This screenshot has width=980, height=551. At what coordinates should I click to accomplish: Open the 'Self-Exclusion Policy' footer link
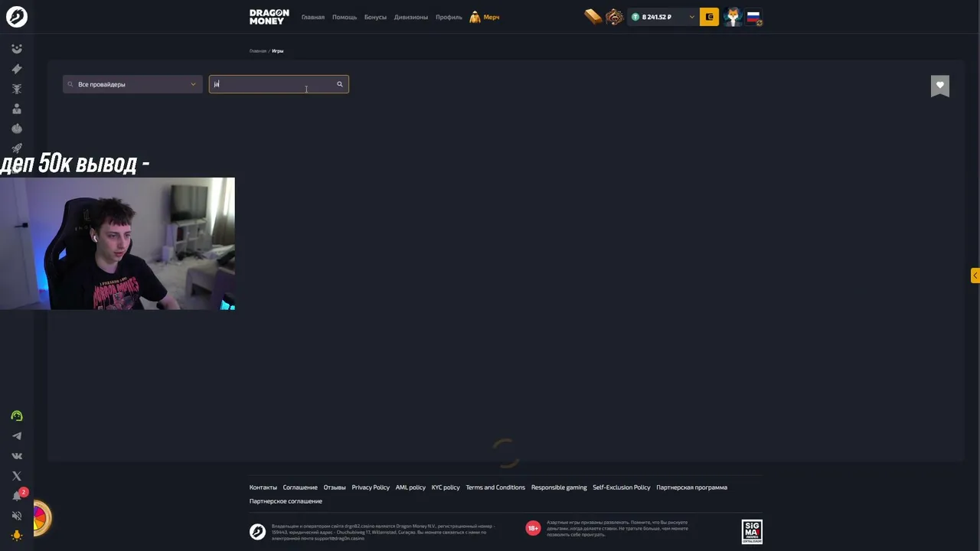pyautogui.click(x=622, y=487)
